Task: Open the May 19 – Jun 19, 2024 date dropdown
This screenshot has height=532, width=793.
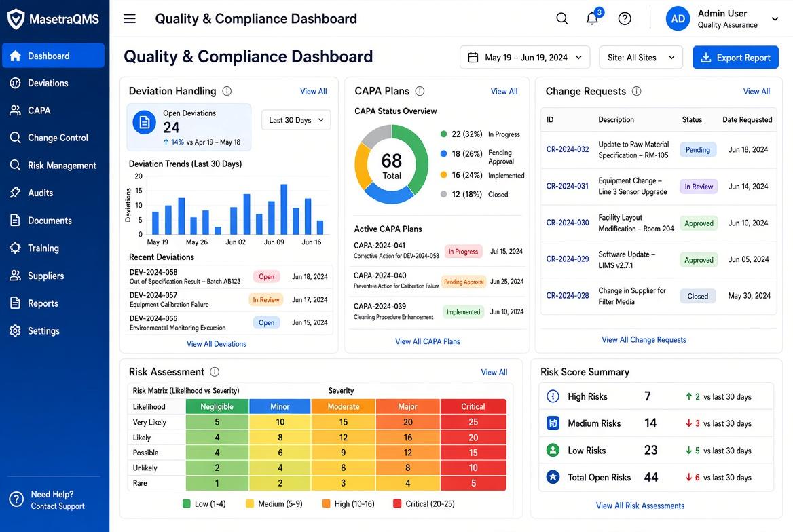Action: click(x=524, y=58)
